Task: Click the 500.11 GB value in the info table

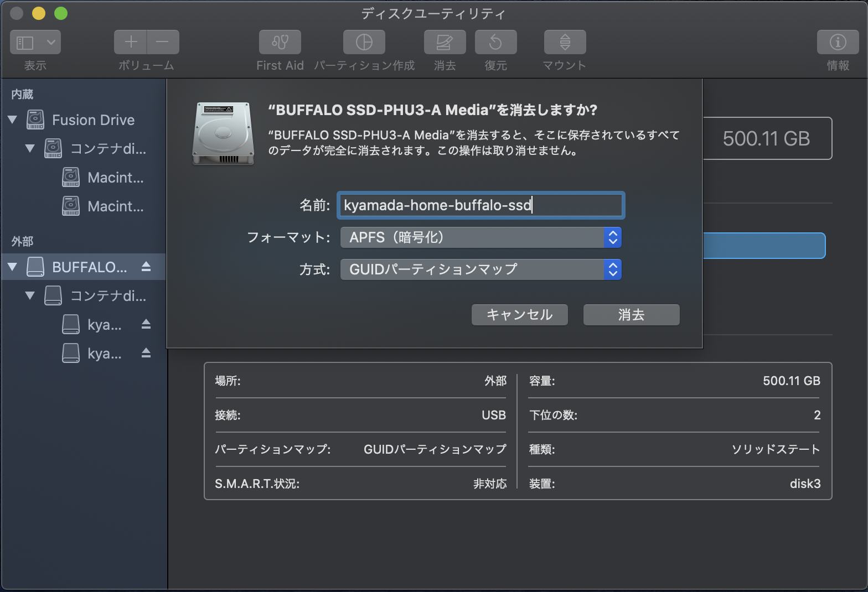Action: [792, 381]
